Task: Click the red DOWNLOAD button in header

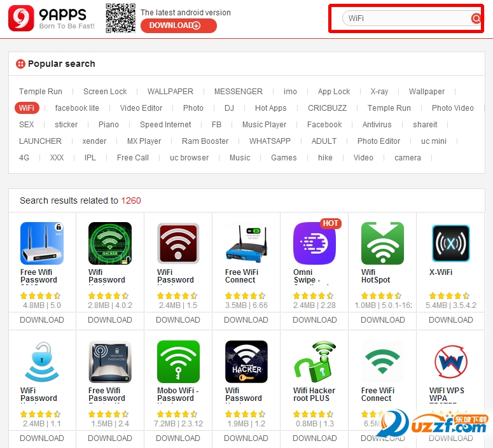Action: point(178,25)
